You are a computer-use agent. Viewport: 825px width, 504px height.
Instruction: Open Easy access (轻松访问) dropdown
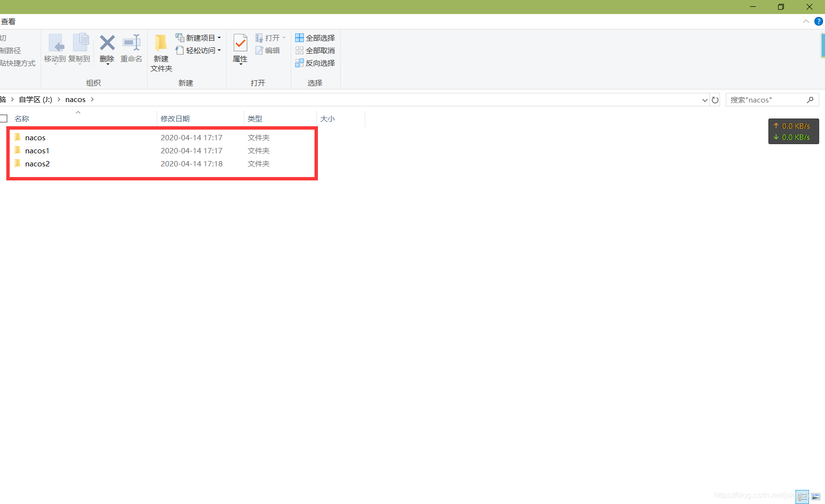(198, 50)
